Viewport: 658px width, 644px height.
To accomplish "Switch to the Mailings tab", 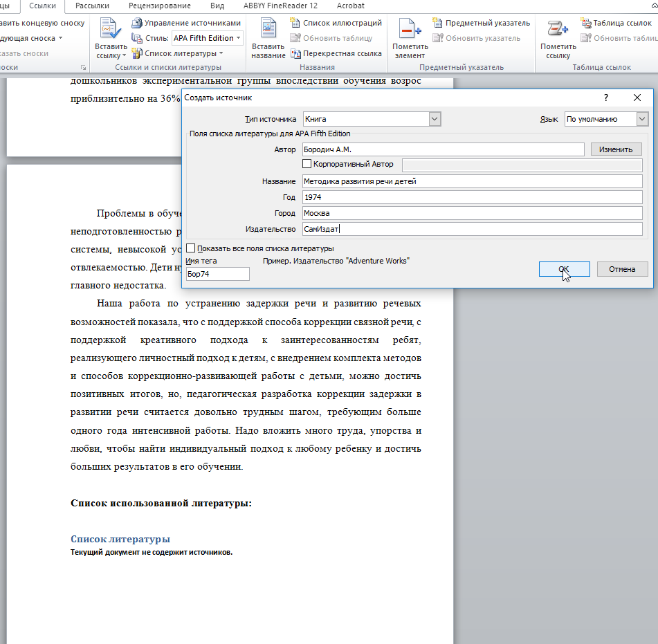I will [x=92, y=6].
